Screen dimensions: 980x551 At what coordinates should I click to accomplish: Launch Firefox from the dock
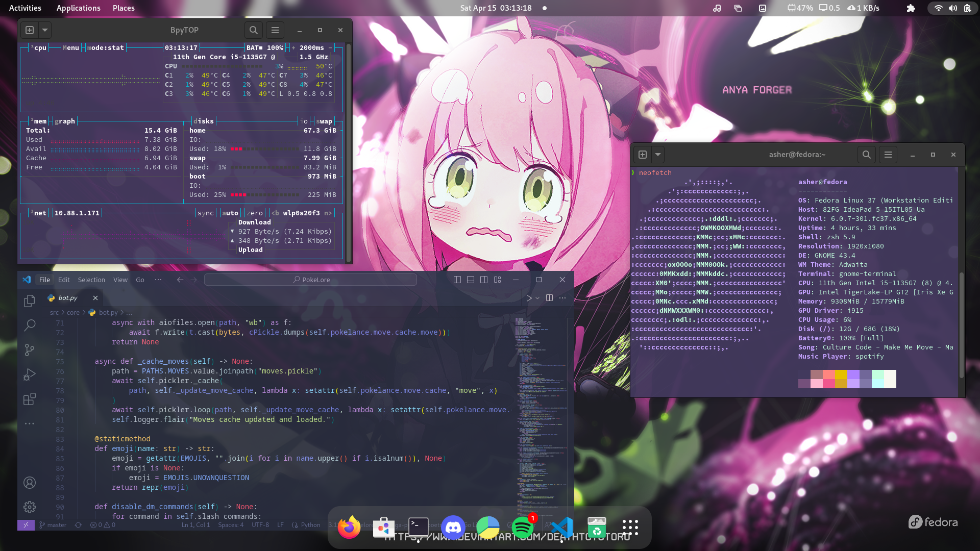[349, 527]
